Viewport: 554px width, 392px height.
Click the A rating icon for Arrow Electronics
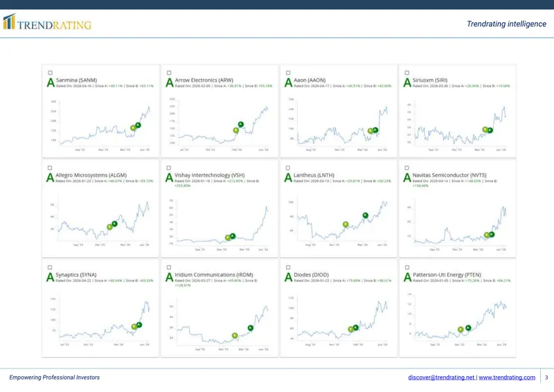[170, 82]
